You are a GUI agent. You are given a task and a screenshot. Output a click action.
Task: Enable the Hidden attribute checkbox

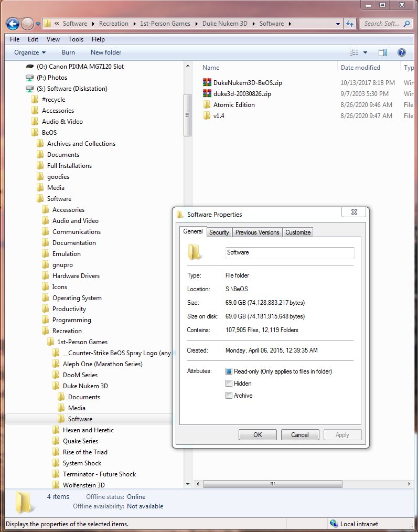(x=229, y=384)
